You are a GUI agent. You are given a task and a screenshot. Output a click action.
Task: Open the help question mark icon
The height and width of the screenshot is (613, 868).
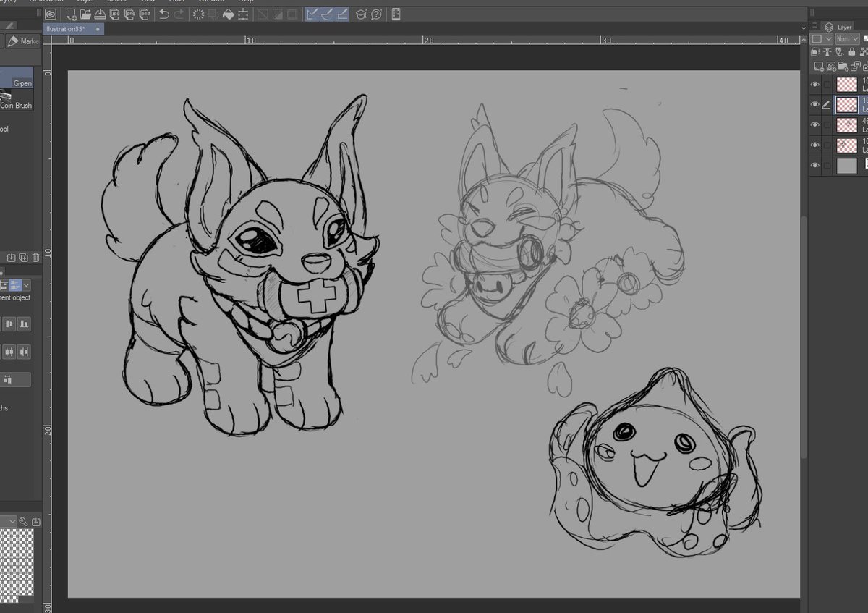376,14
